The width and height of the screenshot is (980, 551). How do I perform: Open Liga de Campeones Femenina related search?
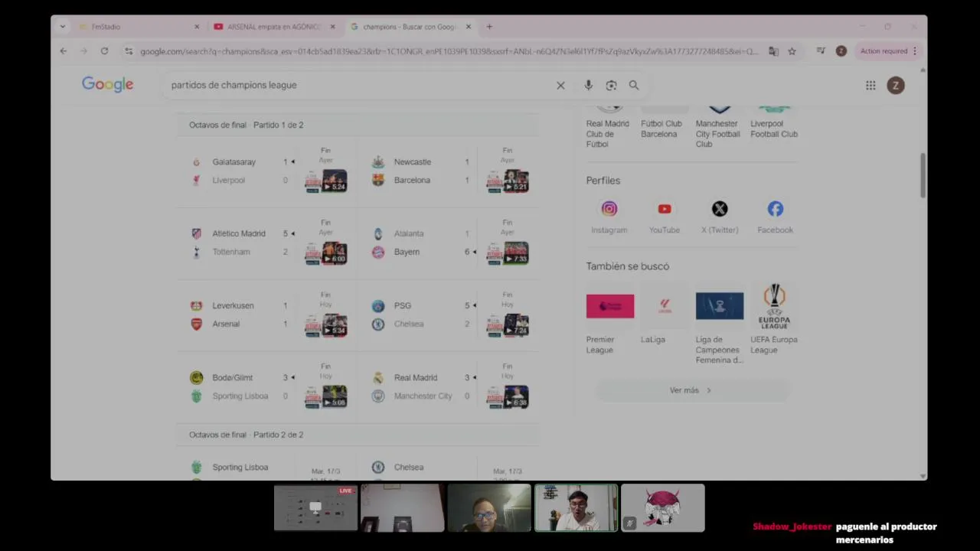720,324
